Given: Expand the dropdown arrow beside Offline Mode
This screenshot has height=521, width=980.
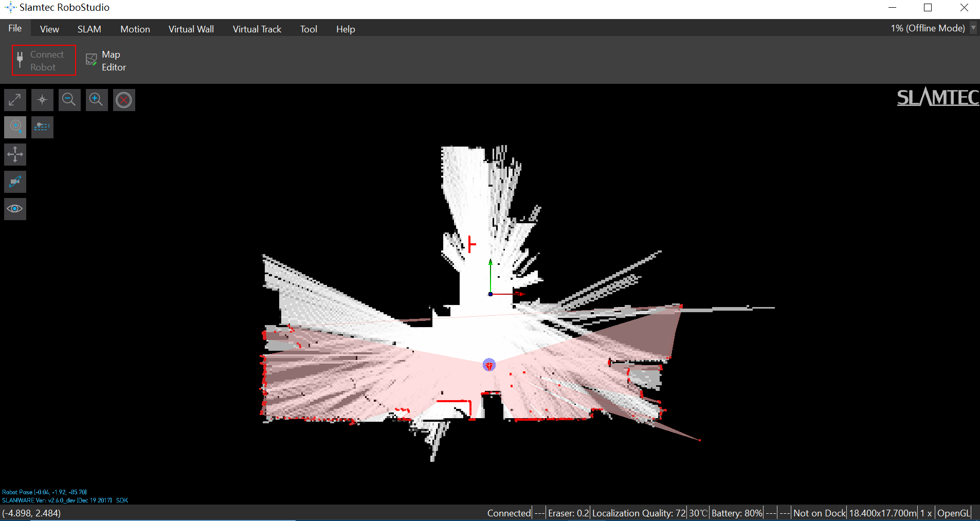Looking at the screenshot, I should pyautogui.click(x=973, y=28).
